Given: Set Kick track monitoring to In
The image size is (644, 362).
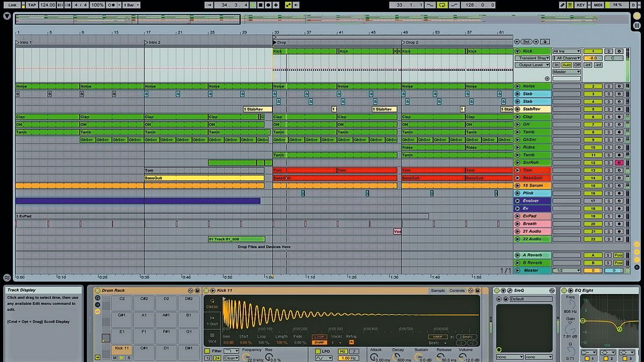Looking at the screenshot, I should [x=557, y=64].
